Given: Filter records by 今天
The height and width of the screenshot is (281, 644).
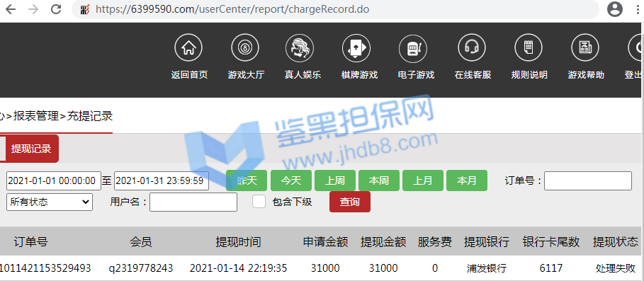Looking at the screenshot, I should point(291,180).
